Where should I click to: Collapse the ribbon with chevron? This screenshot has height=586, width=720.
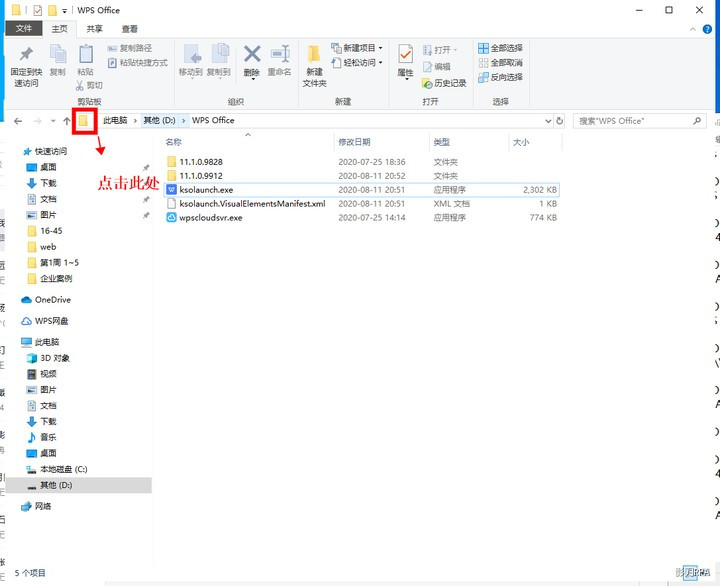[692, 29]
